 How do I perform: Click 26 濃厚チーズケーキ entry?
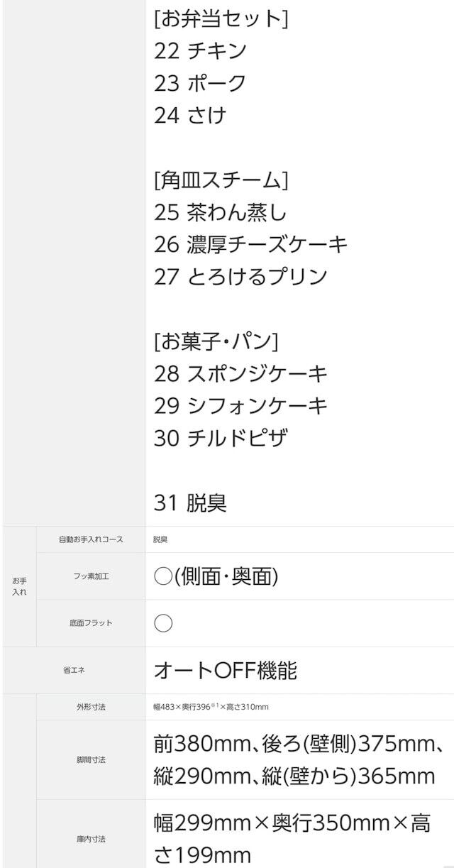[x=250, y=244]
